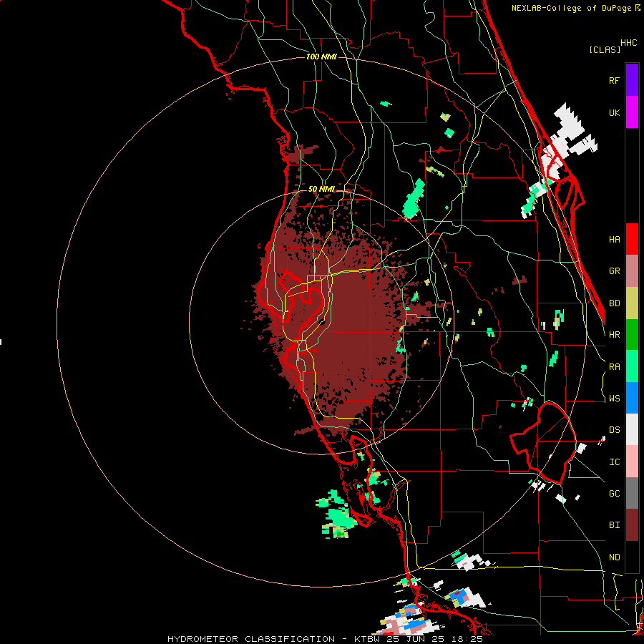Select the GC legend label
This screenshot has width=644, height=644.
(614, 494)
